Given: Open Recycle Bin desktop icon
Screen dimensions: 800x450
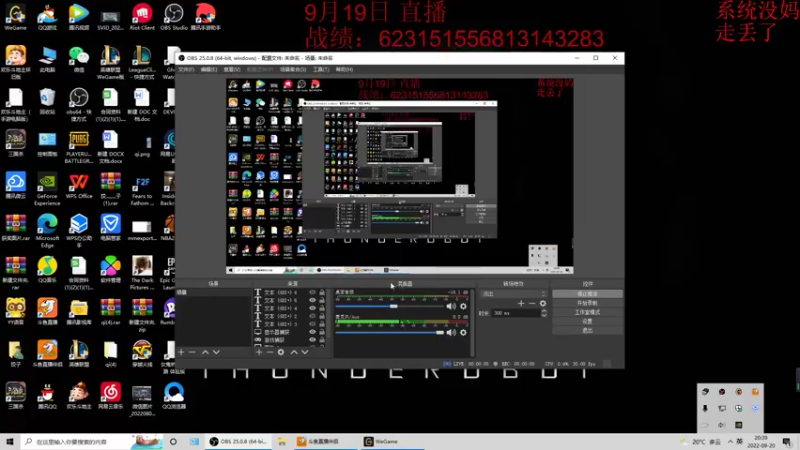Looking at the screenshot, I should [47, 102].
